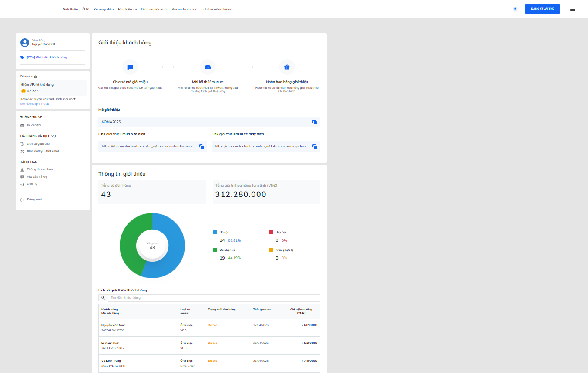
Task: Copy the electric motorbike referral link
Action: [x=315, y=147]
